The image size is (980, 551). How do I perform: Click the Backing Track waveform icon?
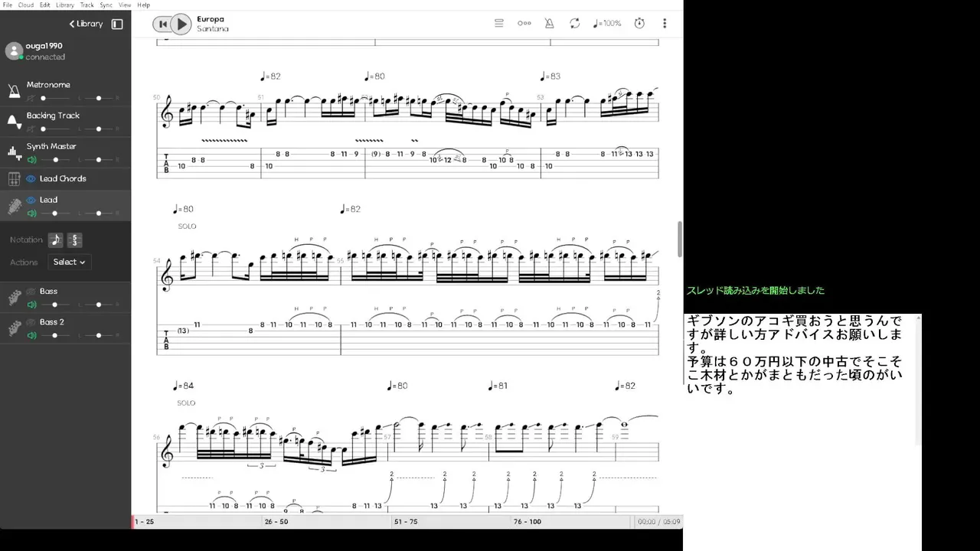(14, 122)
